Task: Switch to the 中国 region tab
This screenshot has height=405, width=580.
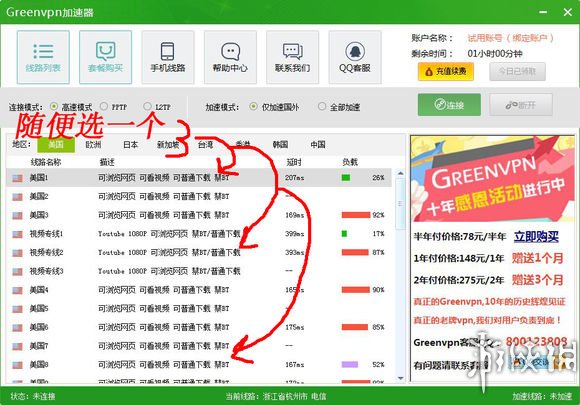Action: (x=318, y=145)
